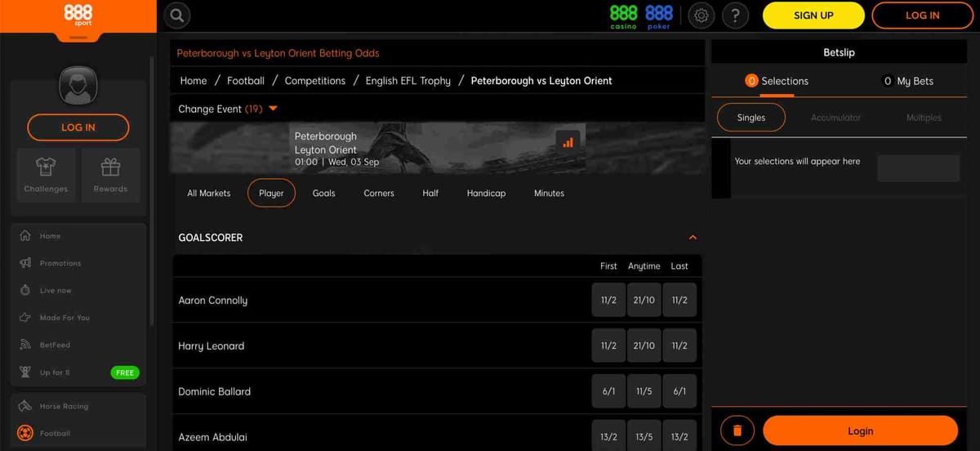Pick Azeem Abdulai first goalscorer 13/2

608,436
